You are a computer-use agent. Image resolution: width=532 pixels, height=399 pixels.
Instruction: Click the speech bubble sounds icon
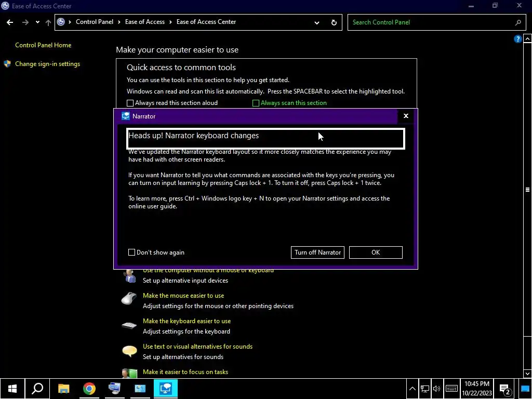[x=129, y=351]
